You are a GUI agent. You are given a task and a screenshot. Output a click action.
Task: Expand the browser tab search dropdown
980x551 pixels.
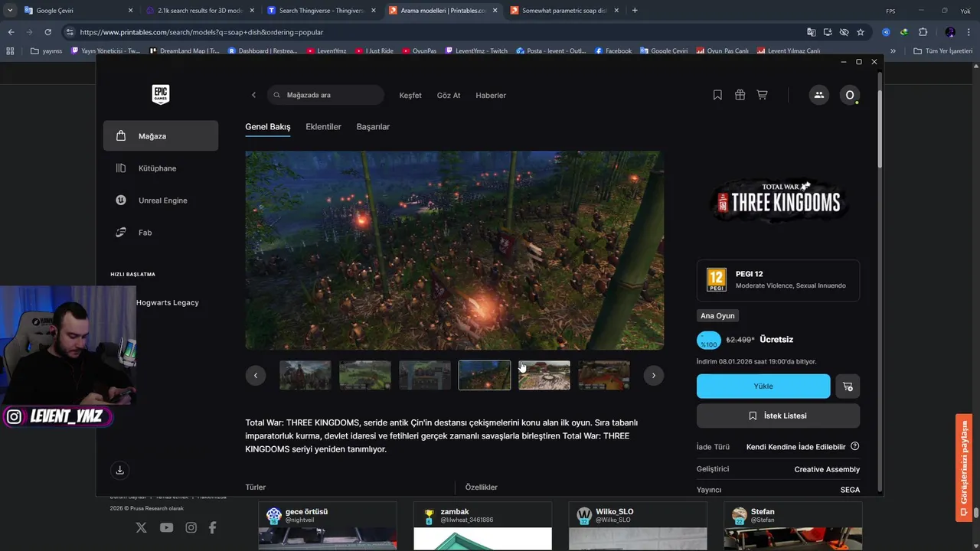click(9, 11)
